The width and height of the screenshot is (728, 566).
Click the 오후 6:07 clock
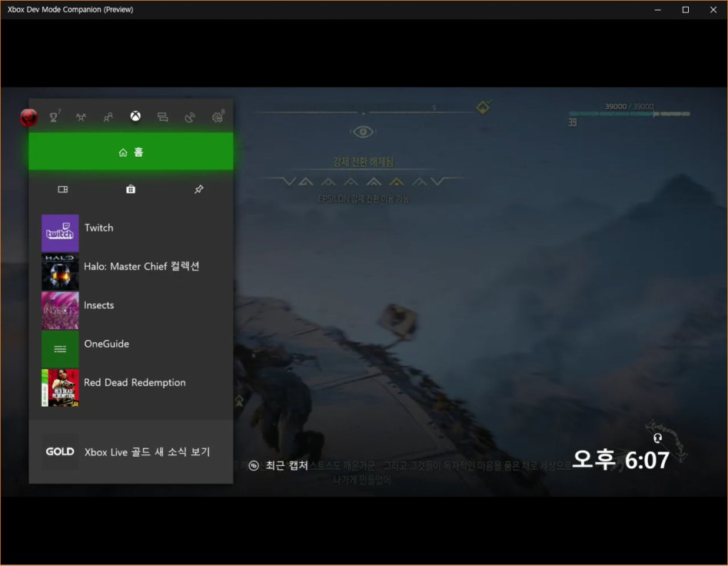(x=620, y=460)
